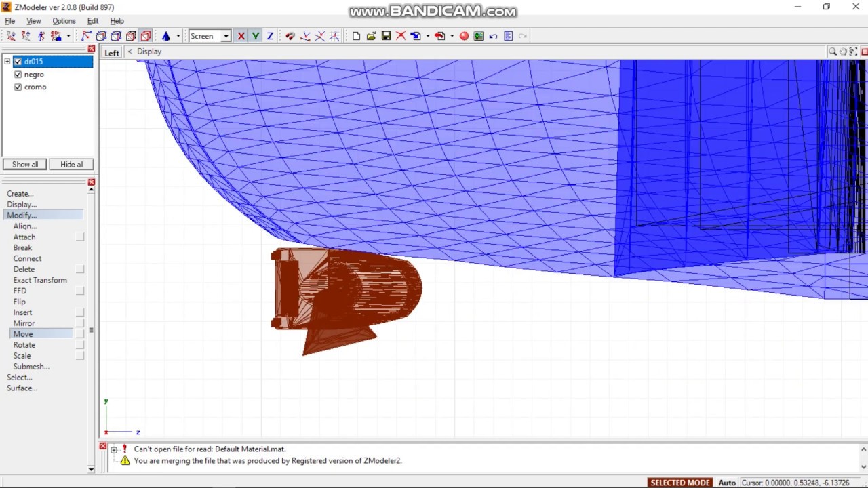
Task: Click the Export file icon
Action: tap(439, 36)
